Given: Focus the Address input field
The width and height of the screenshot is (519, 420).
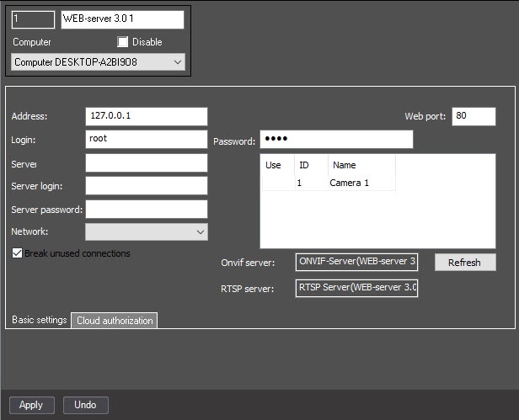Looking at the screenshot, I should pos(147,116).
